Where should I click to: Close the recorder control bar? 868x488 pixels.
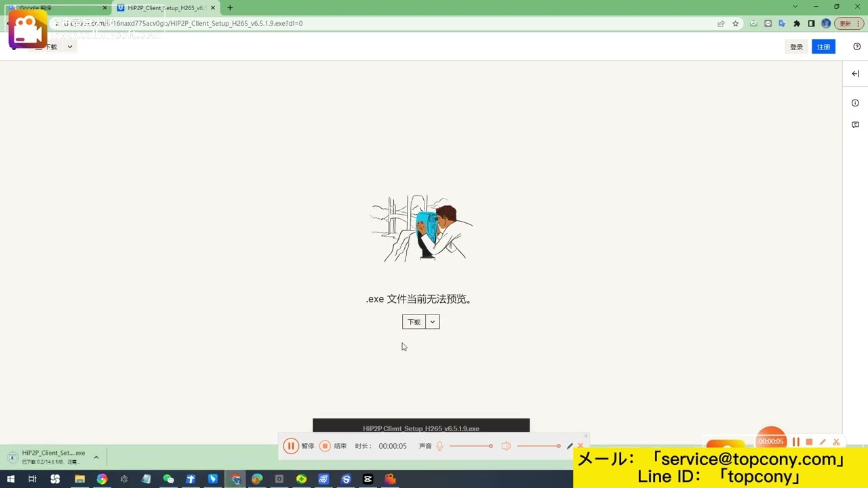587,436
